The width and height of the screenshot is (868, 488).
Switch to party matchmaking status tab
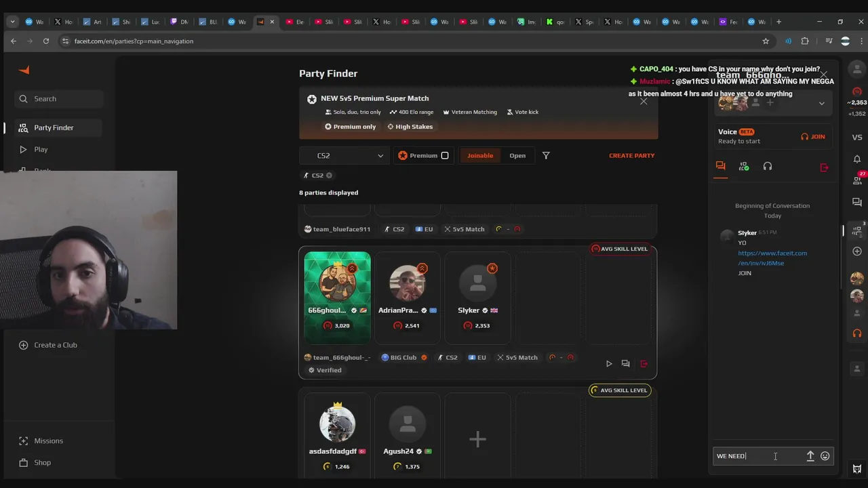coord(744,166)
